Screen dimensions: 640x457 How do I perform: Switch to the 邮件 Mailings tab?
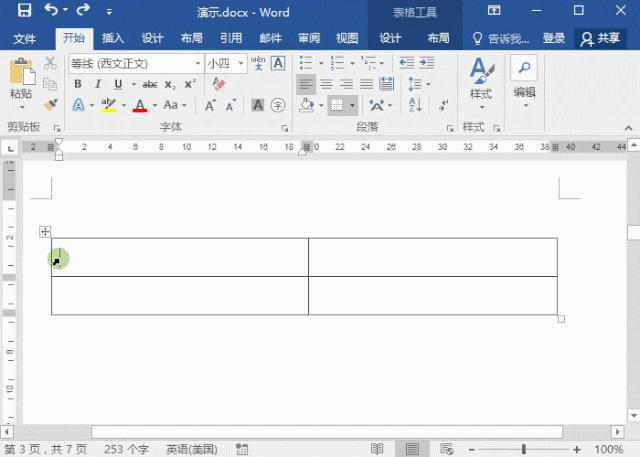coord(271,39)
